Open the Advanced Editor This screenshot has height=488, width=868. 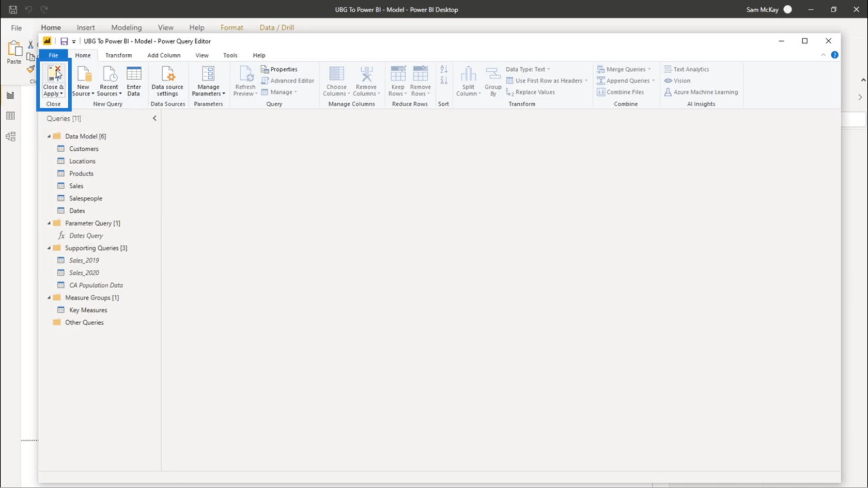coord(287,81)
